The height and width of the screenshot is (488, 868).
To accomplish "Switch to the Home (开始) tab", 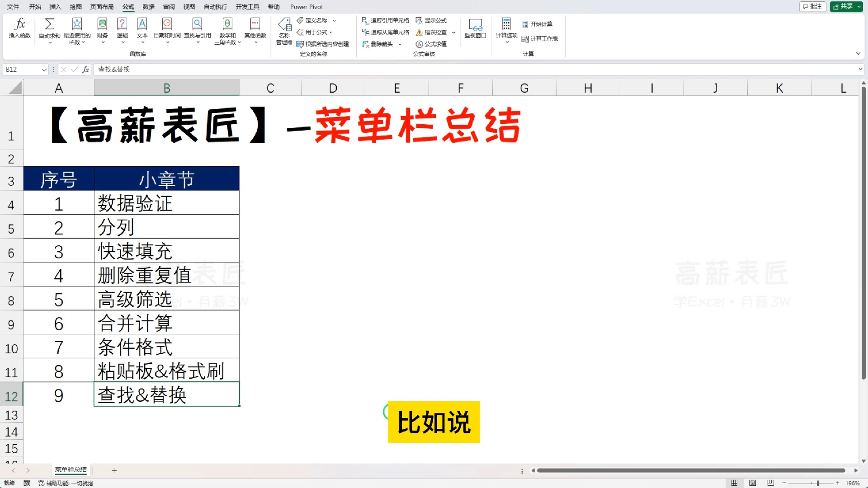I will click(35, 7).
